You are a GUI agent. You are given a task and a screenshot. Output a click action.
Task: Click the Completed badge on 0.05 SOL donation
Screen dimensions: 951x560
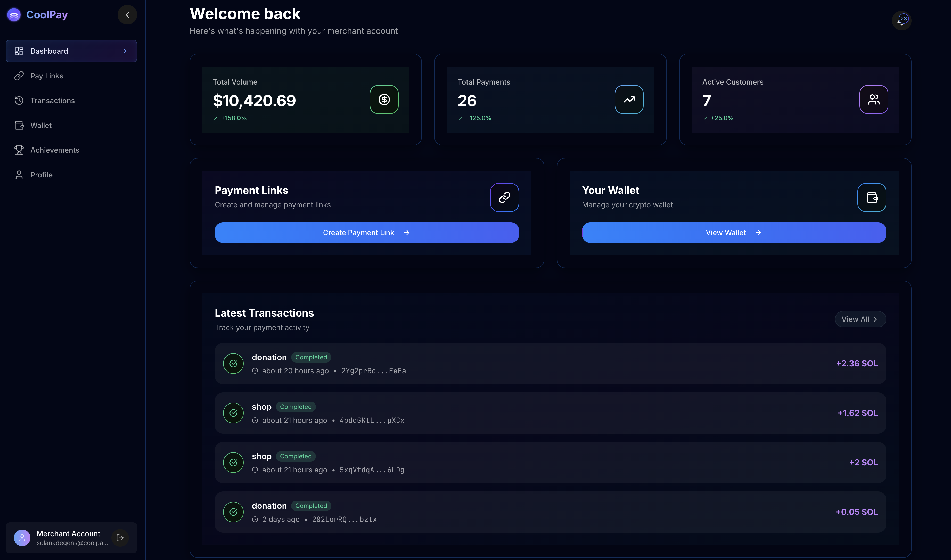(311, 506)
